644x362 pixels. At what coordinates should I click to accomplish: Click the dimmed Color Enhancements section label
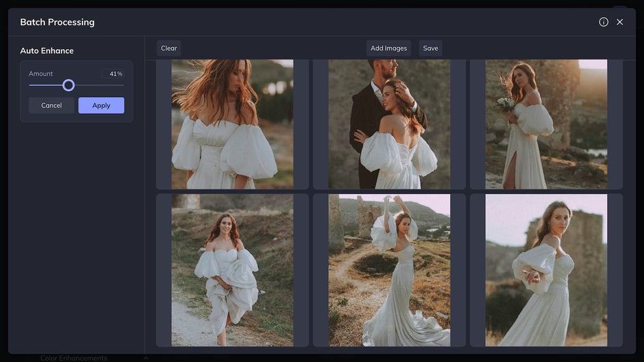point(74,358)
